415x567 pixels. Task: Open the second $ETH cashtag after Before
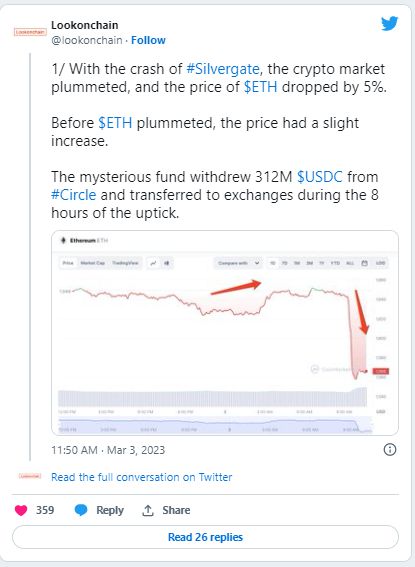point(115,123)
